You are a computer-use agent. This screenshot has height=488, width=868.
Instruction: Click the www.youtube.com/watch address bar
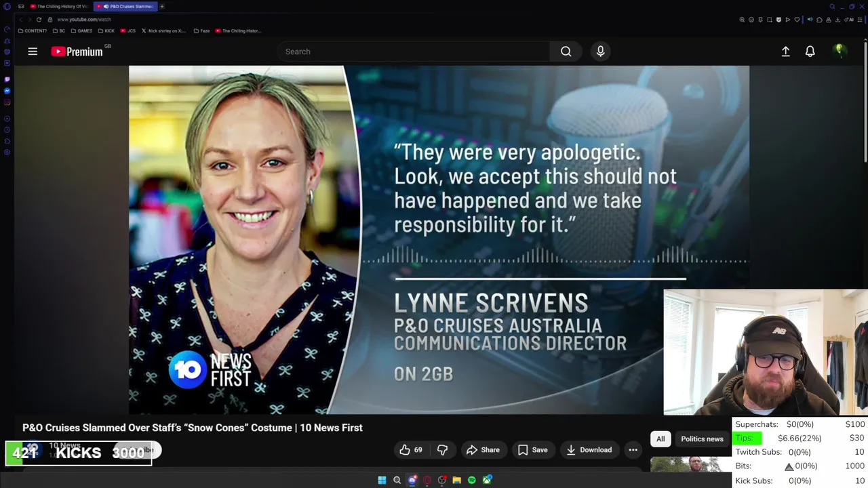pyautogui.click(x=84, y=20)
